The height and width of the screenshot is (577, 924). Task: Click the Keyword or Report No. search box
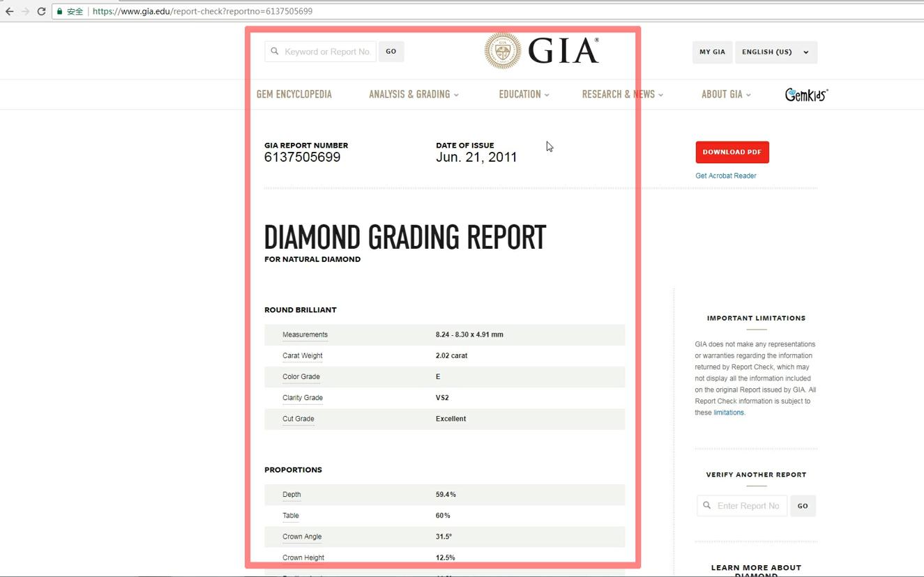pyautogui.click(x=327, y=52)
